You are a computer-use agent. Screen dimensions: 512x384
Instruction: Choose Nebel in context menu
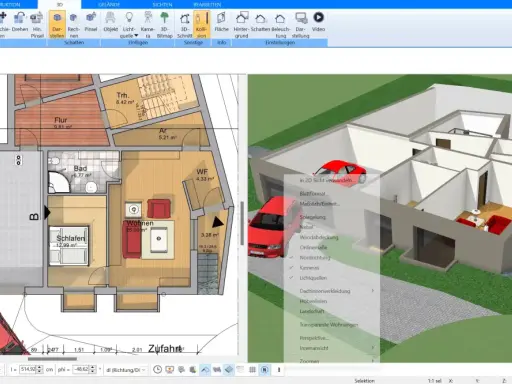coord(306,227)
